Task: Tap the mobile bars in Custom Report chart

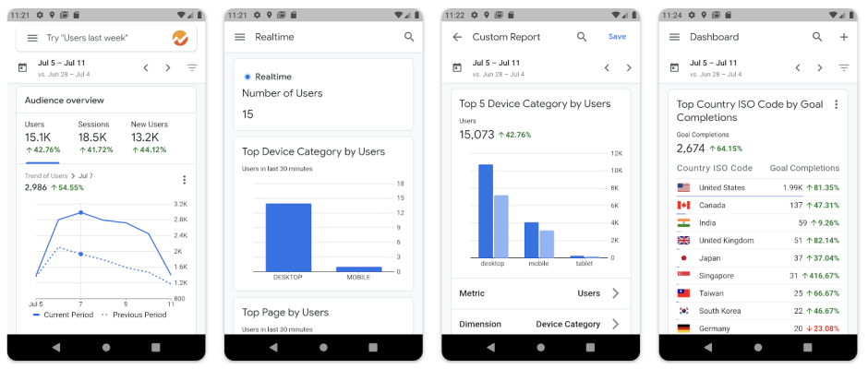Action: click(539, 240)
